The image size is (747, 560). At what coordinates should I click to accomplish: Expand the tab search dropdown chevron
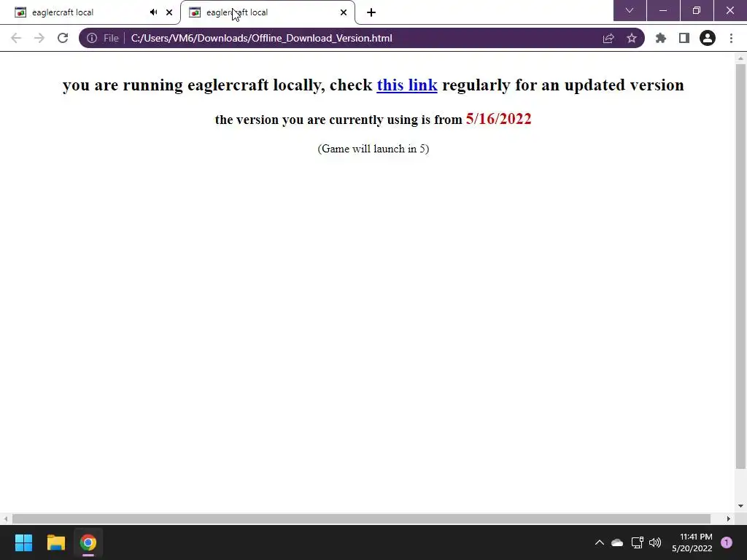(x=630, y=10)
